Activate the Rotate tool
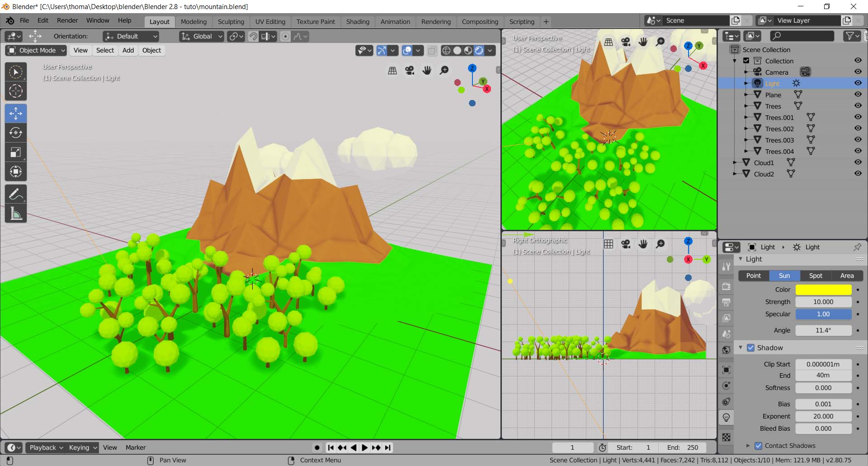The height and width of the screenshot is (466, 868). [16, 133]
